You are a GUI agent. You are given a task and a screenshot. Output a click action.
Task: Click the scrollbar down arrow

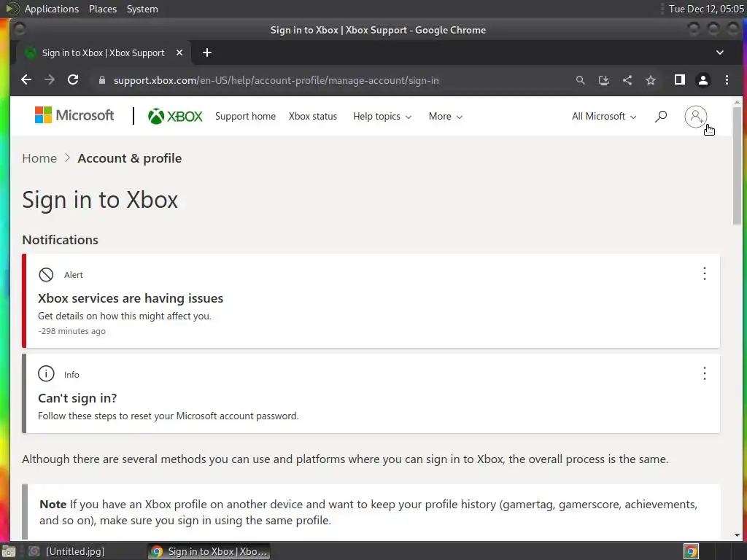click(737, 535)
